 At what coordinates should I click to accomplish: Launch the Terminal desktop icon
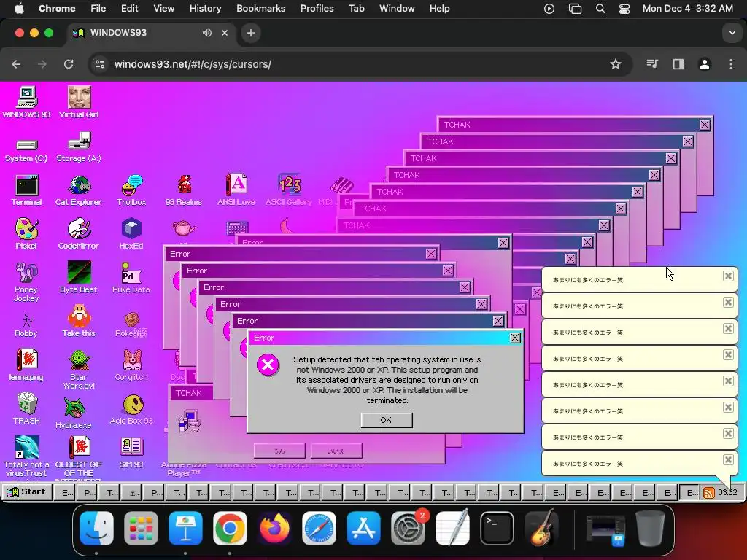pos(27,190)
